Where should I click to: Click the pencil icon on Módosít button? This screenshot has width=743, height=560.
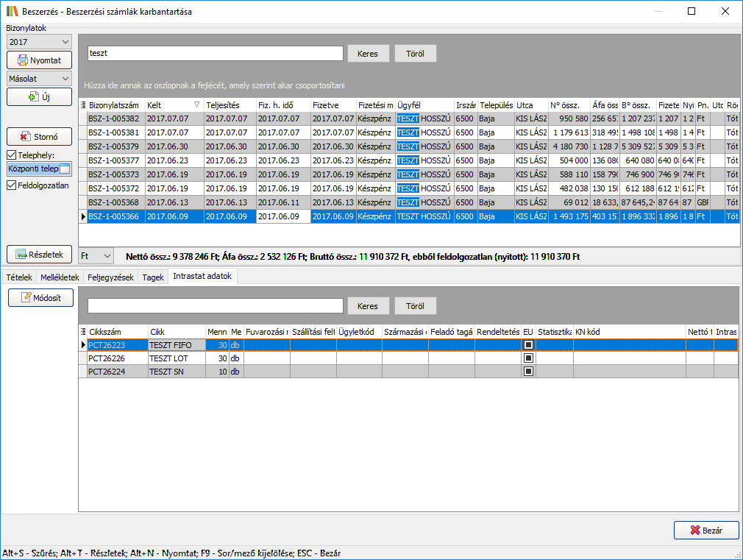pyautogui.click(x=26, y=297)
